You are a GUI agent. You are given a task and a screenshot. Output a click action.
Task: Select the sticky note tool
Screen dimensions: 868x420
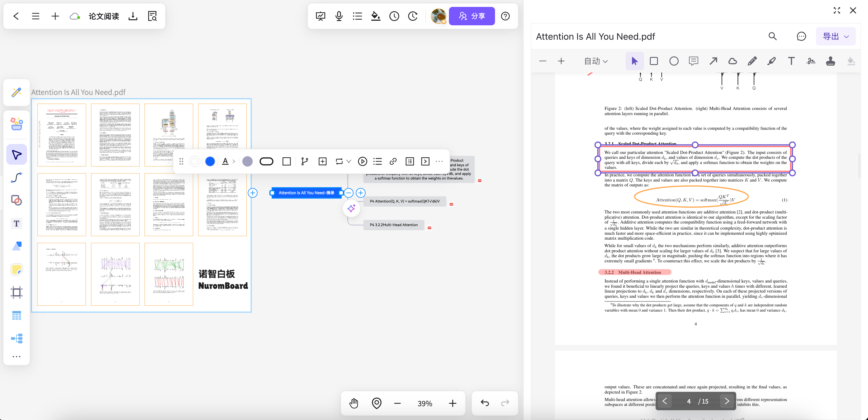click(x=16, y=270)
